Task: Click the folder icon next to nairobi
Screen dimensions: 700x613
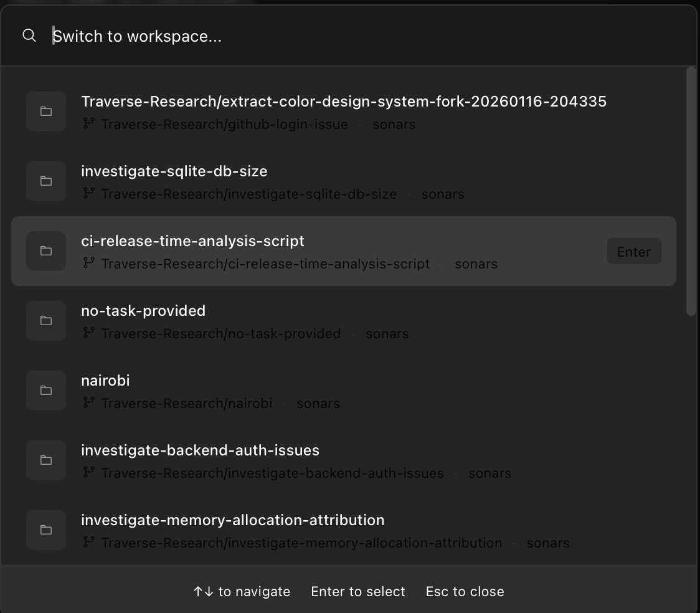Action: click(x=45, y=390)
